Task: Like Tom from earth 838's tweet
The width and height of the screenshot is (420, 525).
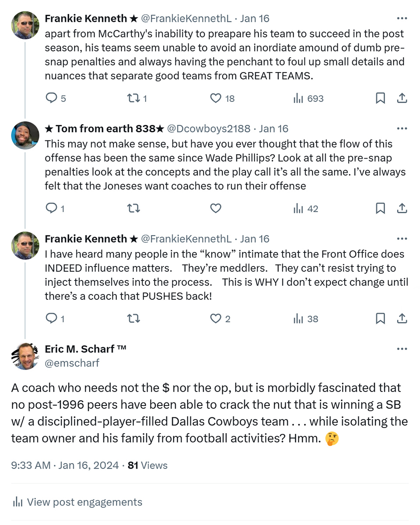Action: click(216, 209)
